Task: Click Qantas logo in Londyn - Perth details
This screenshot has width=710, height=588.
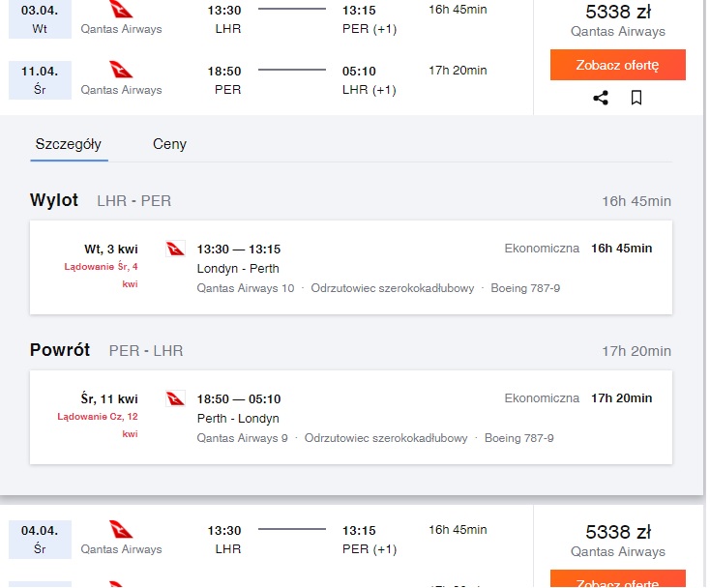Action: 175,249
